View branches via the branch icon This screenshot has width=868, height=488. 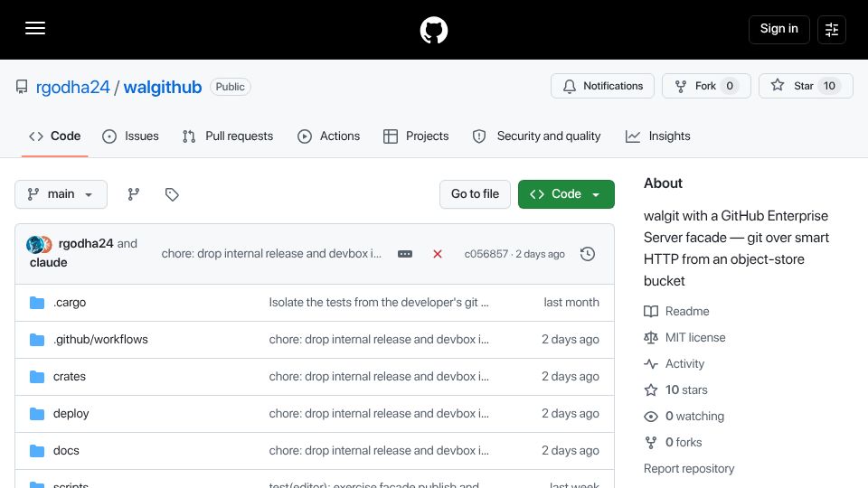tap(134, 194)
